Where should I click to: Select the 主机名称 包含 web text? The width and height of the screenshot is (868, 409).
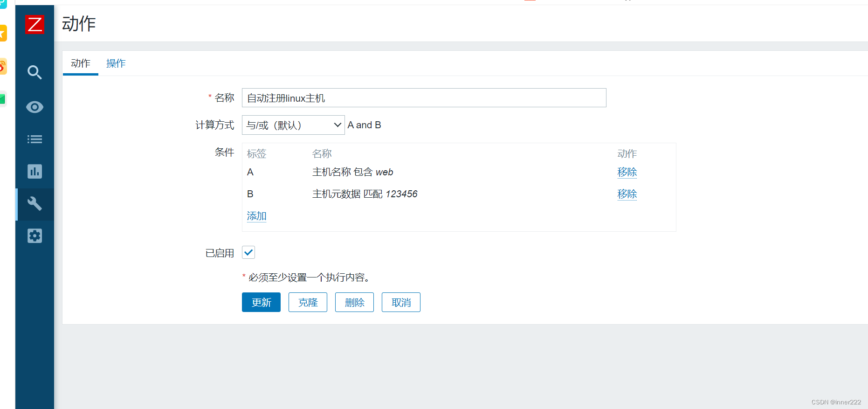pyautogui.click(x=352, y=172)
